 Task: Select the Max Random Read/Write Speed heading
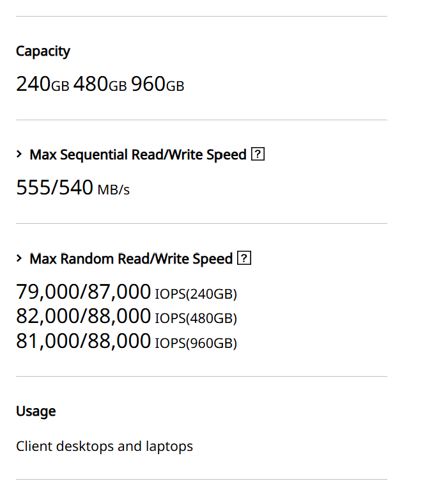pyautogui.click(x=131, y=259)
